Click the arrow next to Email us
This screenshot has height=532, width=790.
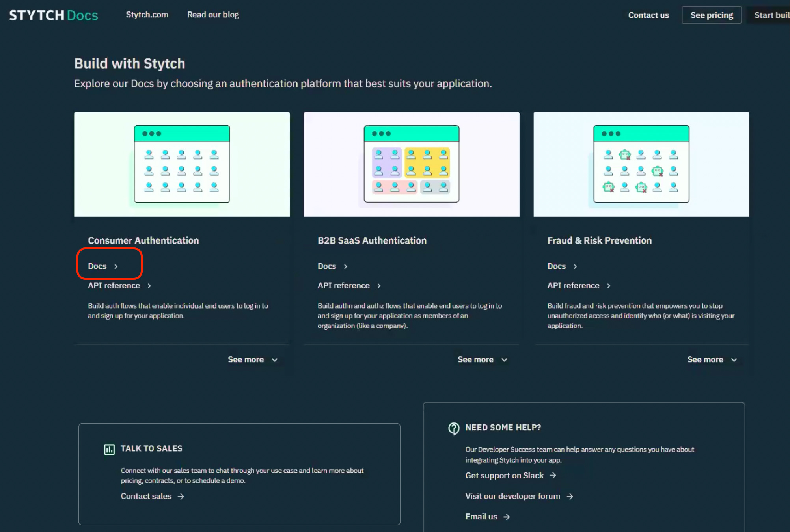pos(507,517)
